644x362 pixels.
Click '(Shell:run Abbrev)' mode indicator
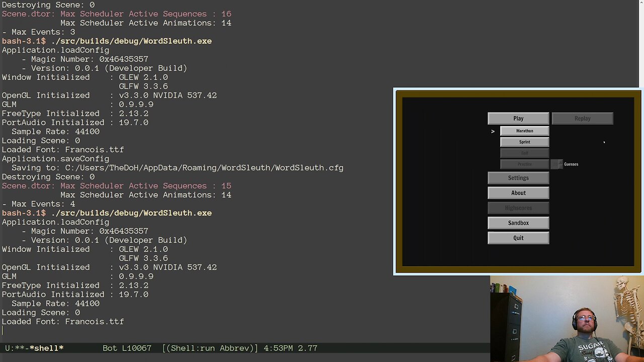point(210,348)
